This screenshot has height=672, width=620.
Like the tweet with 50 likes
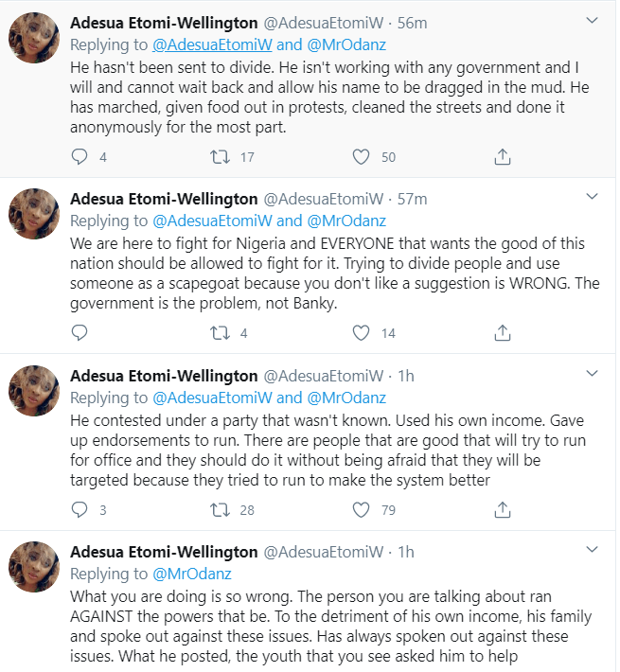coord(361,157)
